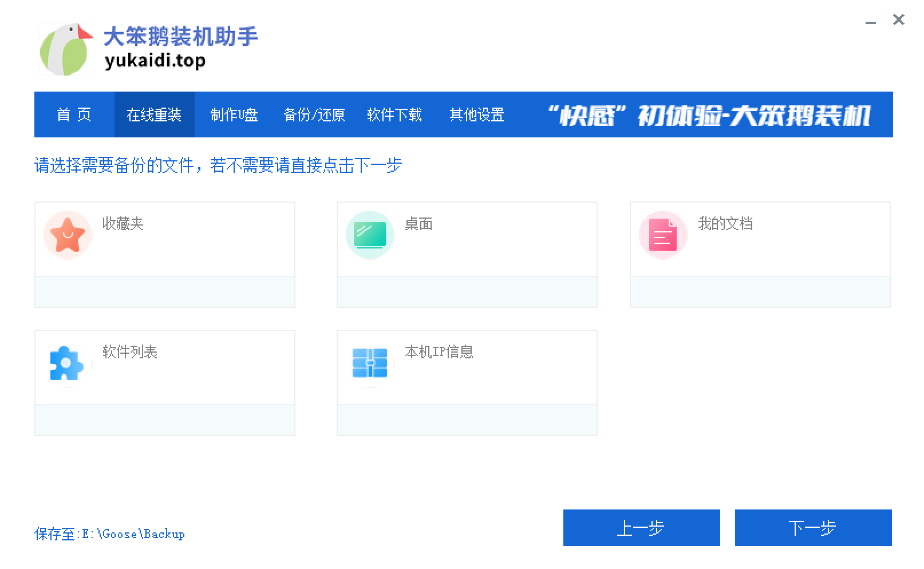Select the Favorites star icon
The image size is (924, 569).
[x=68, y=235]
